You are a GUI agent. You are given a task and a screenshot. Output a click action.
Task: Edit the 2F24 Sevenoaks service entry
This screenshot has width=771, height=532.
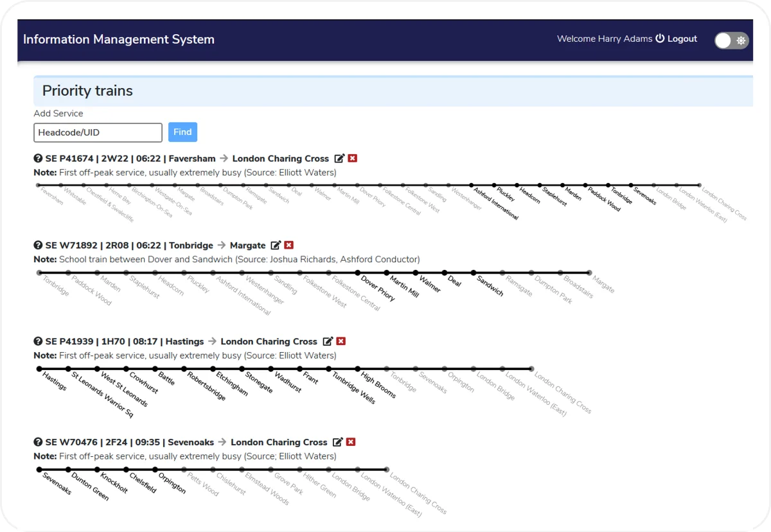338,443
